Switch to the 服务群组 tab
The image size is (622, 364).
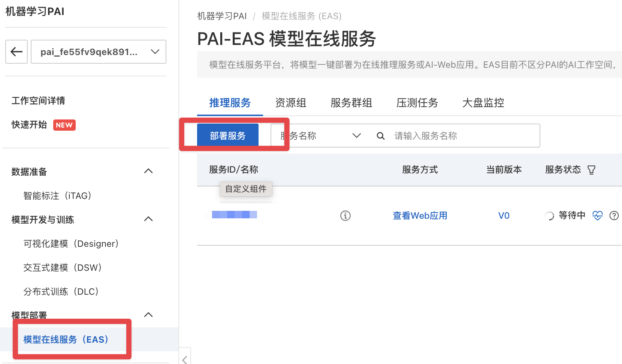(x=351, y=103)
